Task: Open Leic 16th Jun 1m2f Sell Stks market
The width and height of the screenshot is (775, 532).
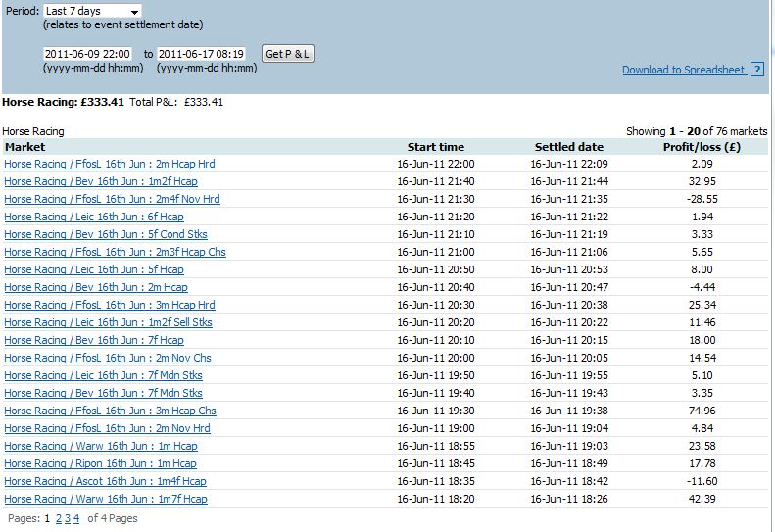Action: [108, 322]
